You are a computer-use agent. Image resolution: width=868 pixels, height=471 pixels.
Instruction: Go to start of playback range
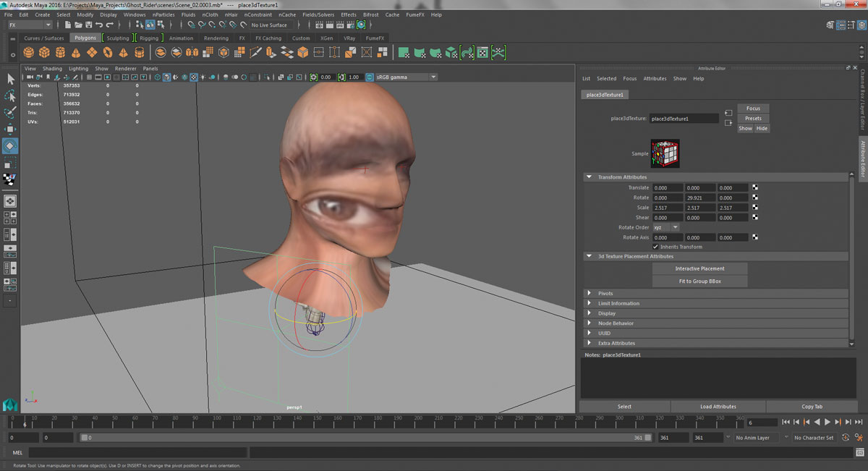(786, 422)
